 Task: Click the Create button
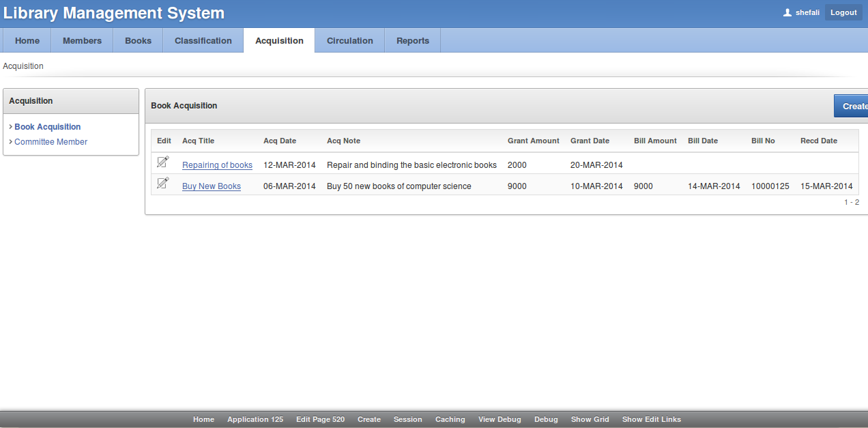coord(853,106)
